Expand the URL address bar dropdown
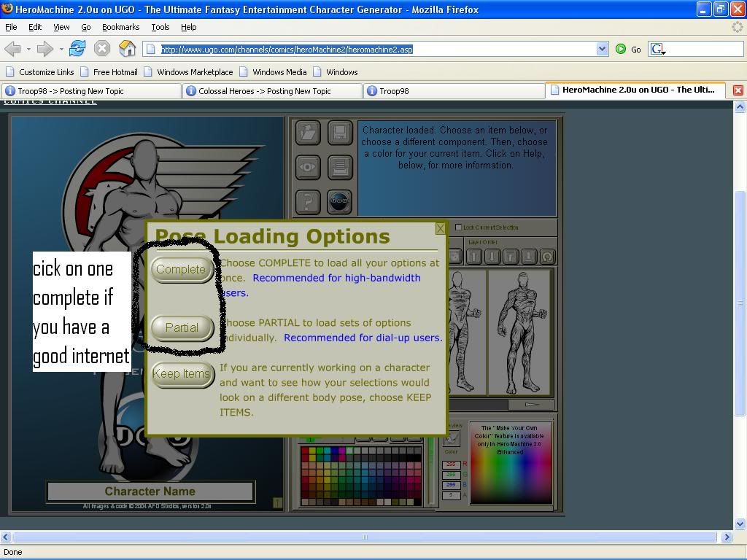Screen dimensions: 747x560 point(602,49)
